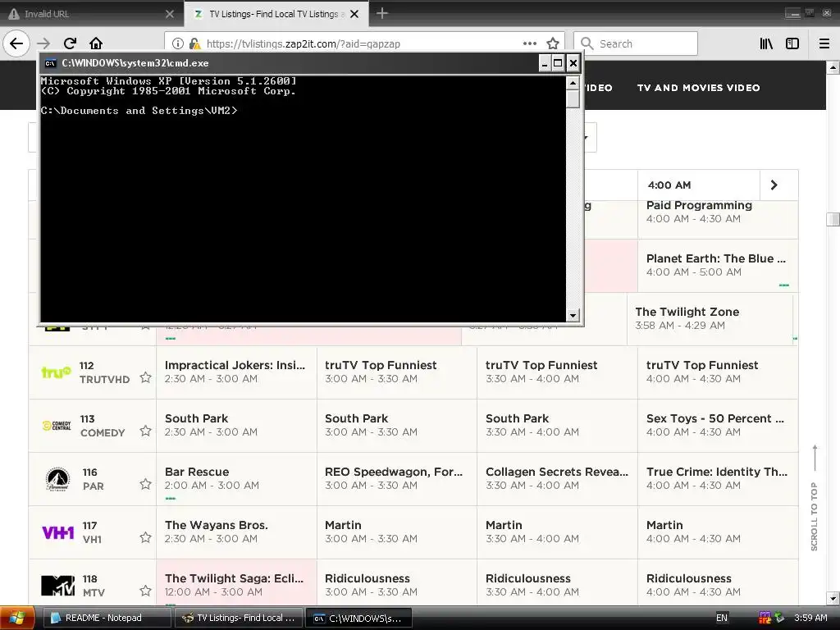Screen dimensions: 840x630
Task: Open The Twilight Saga: Eclipse listing
Action: [236, 583]
